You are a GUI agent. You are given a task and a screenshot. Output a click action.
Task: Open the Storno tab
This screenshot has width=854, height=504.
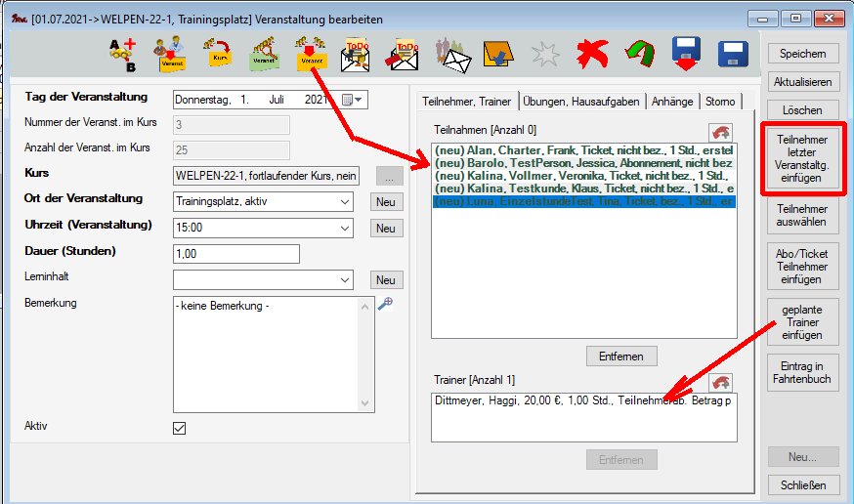coord(721,101)
